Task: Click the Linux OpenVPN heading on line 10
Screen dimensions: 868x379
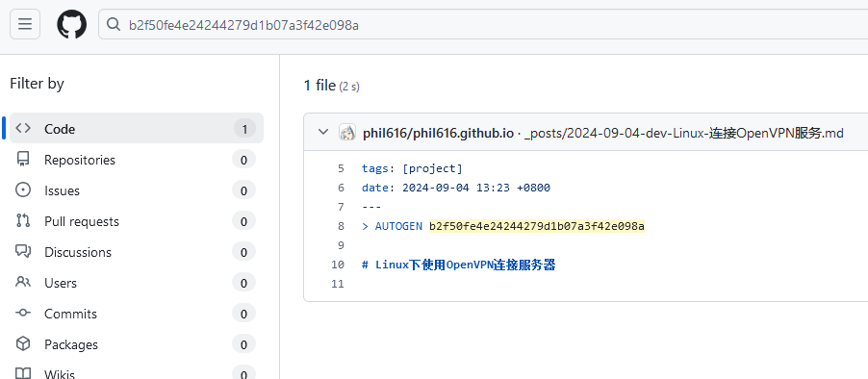Action: 458,265
